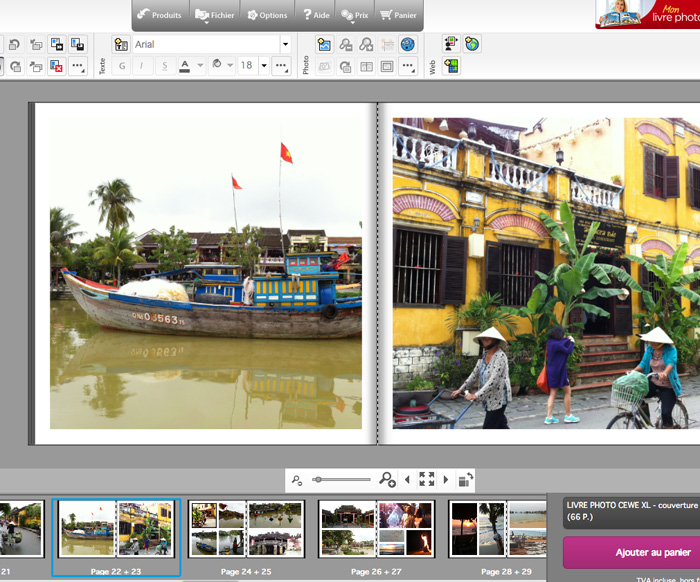Go to next page arrow
Image resolution: width=700 pixels, height=582 pixels.
(446, 480)
